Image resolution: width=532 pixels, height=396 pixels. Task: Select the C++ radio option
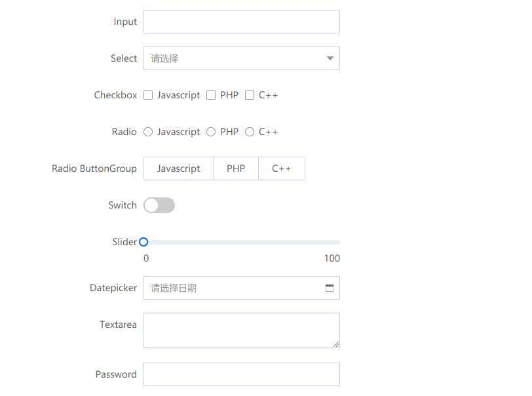coord(250,132)
